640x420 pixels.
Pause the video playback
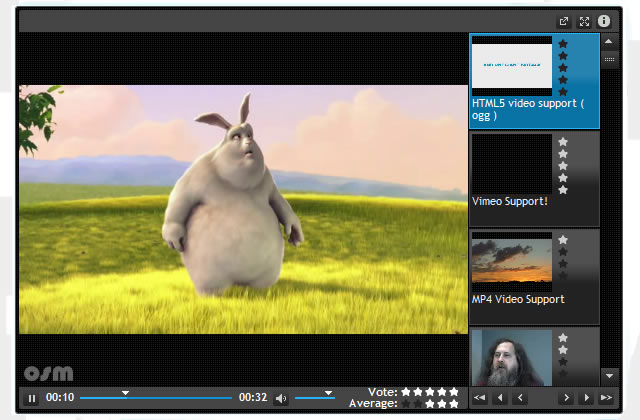tap(32, 398)
